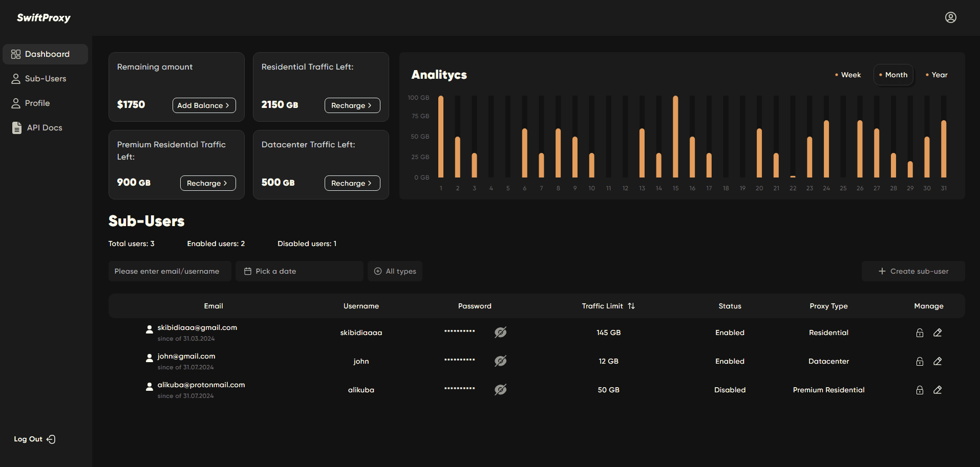Viewport: 980px width, 467px height.
Task: Click the Sub-Users person icon in sidebar
Action: click(16, 79)
